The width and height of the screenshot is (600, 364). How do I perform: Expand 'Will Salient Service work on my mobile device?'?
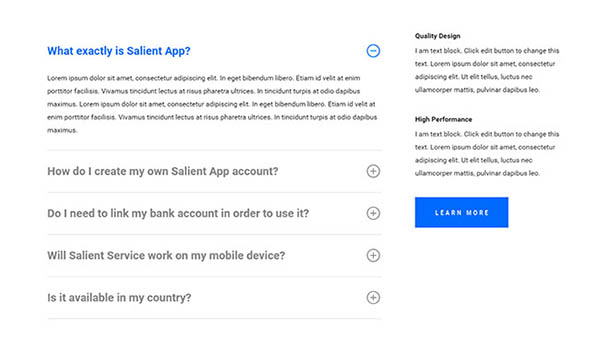click(x=166, y=255)
